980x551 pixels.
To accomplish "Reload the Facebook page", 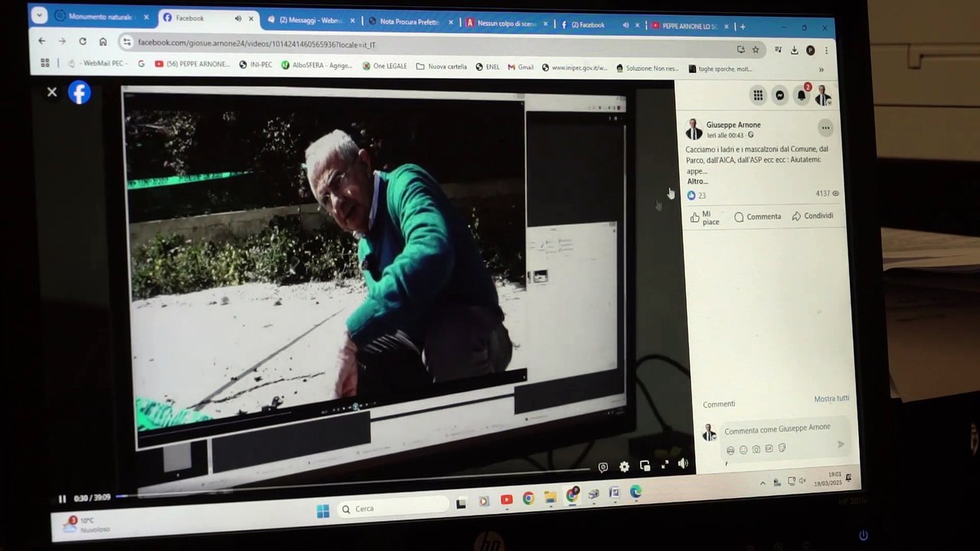I will [x=82, y=41].
